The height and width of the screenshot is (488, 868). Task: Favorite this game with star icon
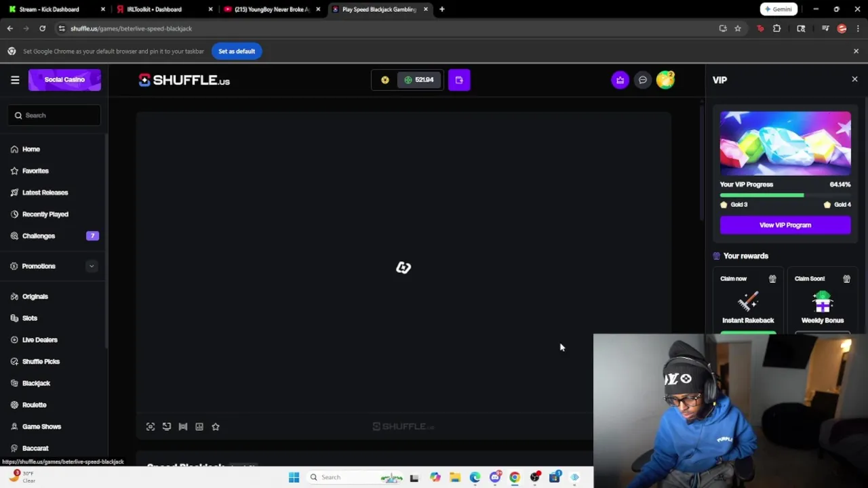pos(216,426)
